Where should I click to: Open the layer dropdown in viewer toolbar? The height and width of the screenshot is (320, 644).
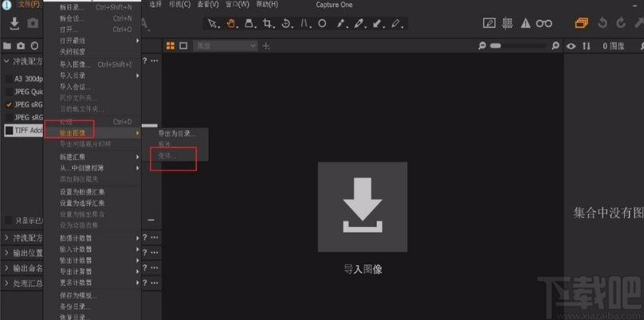point(226,46)
